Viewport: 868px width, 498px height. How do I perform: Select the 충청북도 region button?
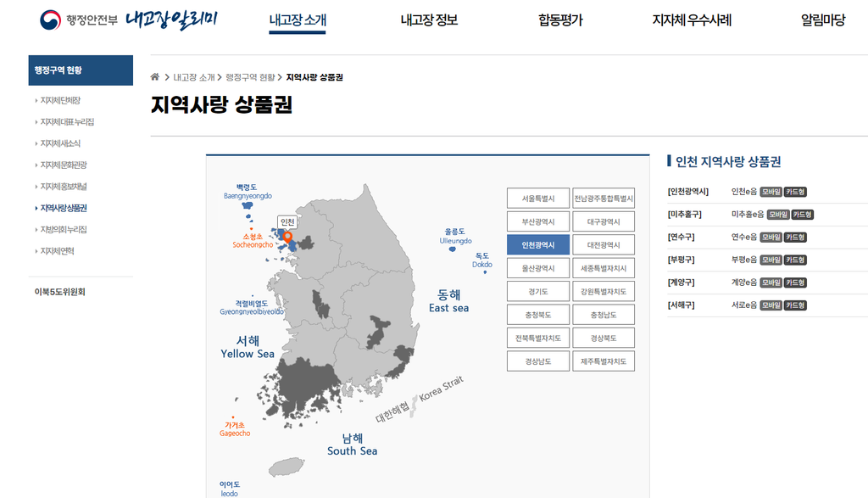point(538,315)
